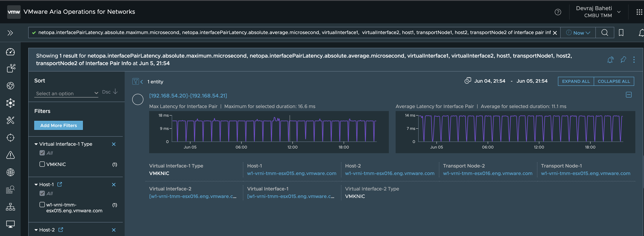Open the three-dot more options menu

(x=634, y=60)
